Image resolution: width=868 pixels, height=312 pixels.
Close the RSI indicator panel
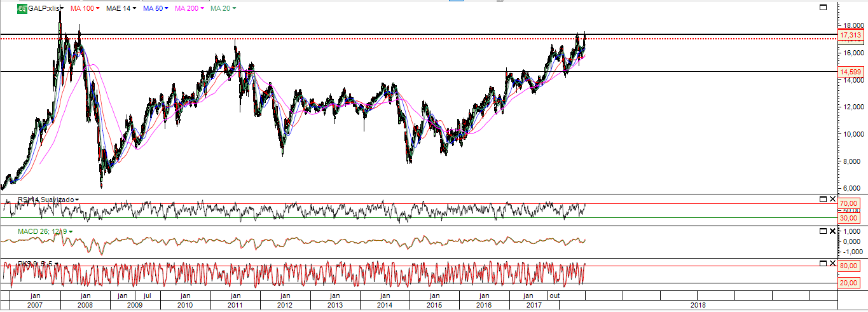pyautogui.click(x=833, y=199)
